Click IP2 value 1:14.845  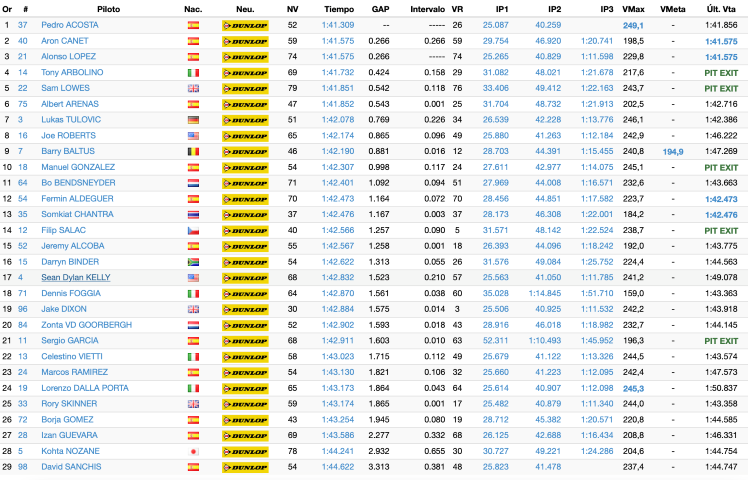[x=544, y=293]
